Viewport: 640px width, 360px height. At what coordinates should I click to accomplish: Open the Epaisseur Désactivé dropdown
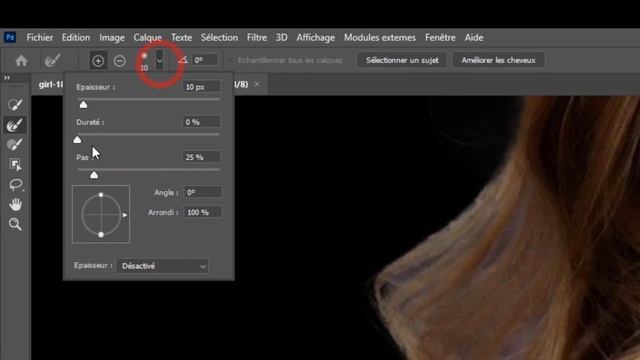162,266
